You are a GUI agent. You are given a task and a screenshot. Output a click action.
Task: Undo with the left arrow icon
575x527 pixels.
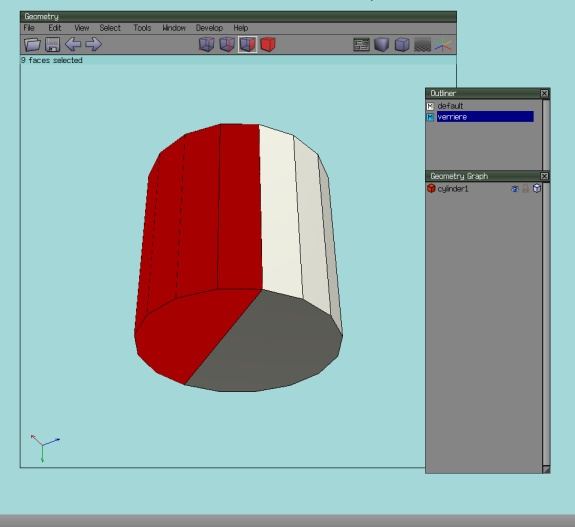73,44
